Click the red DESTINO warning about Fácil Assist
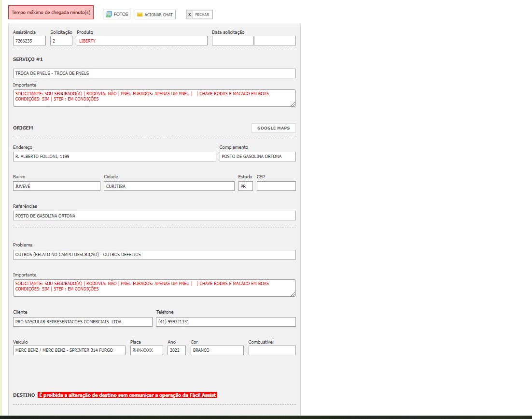The width and height of the screenshot is (532, 419). (x=127, y=395)
